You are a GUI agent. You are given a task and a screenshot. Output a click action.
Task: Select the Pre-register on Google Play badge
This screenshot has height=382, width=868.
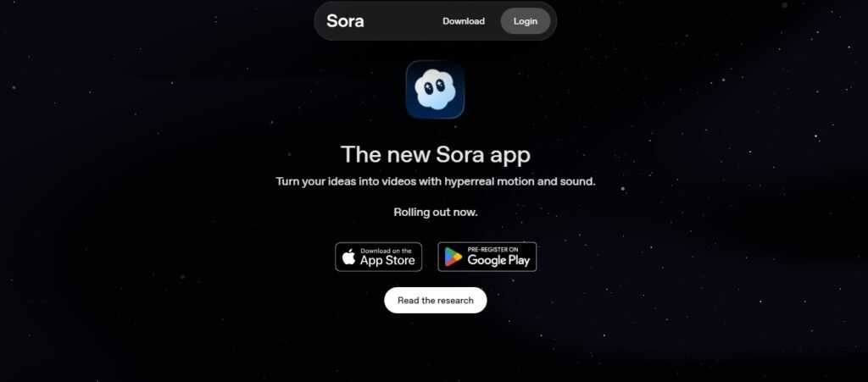(487, 257)
